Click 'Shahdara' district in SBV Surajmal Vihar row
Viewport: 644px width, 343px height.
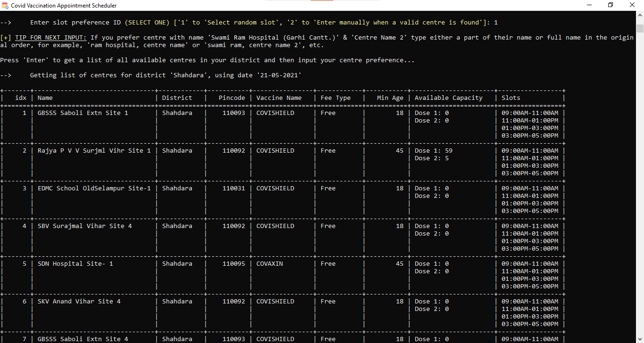[177, 226]
